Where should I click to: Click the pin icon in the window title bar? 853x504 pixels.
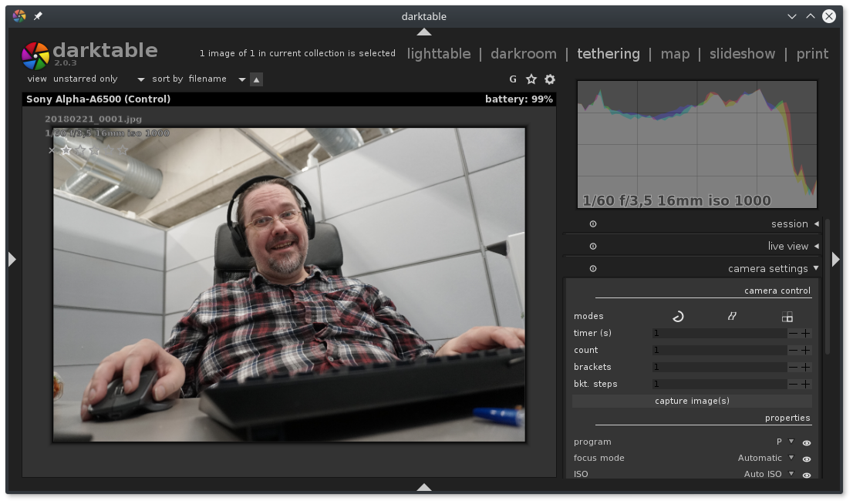click(x=38, y=16)
